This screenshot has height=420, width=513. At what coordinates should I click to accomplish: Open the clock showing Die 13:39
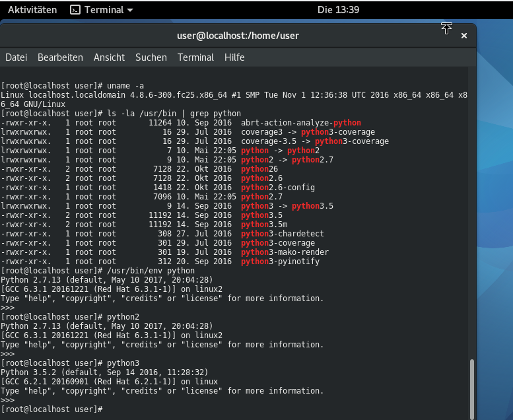[x=338, y=10]
